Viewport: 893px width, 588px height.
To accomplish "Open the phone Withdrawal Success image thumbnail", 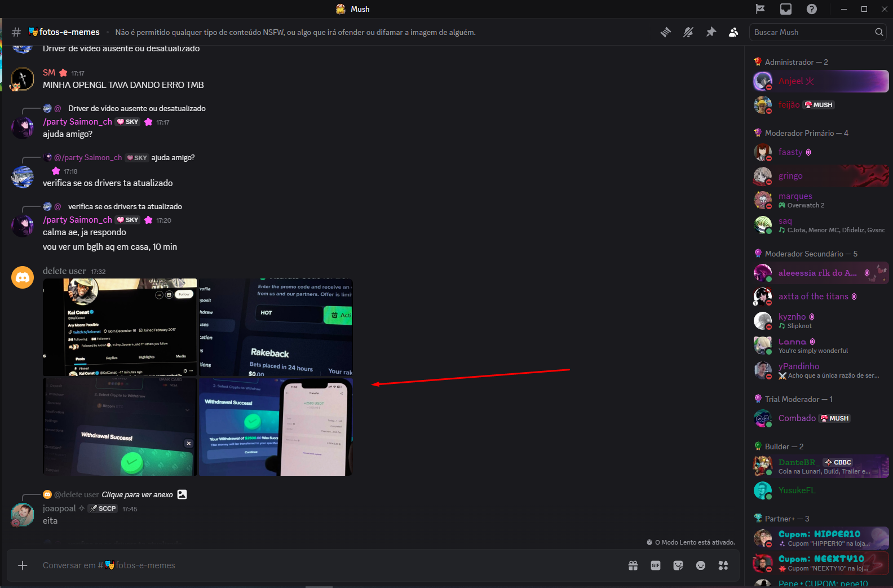I will tap(276, 427).
